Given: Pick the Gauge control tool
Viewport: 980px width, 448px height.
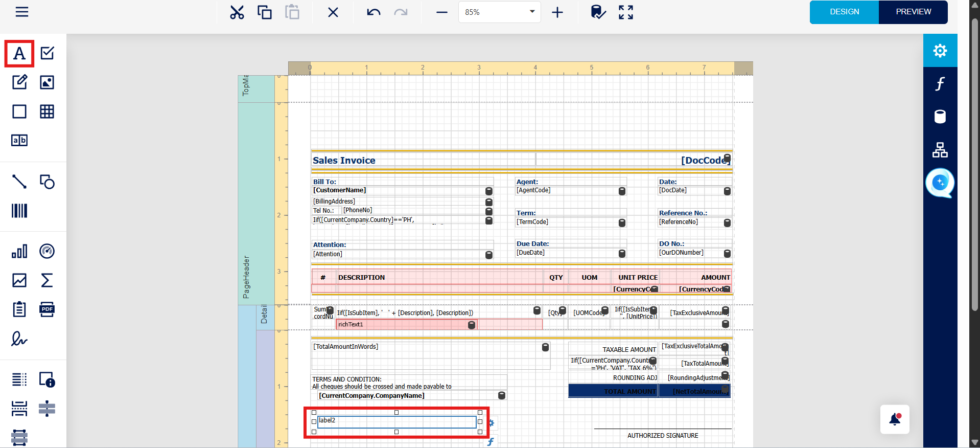Looking at the screenshot, I should [x=47, y=251].
